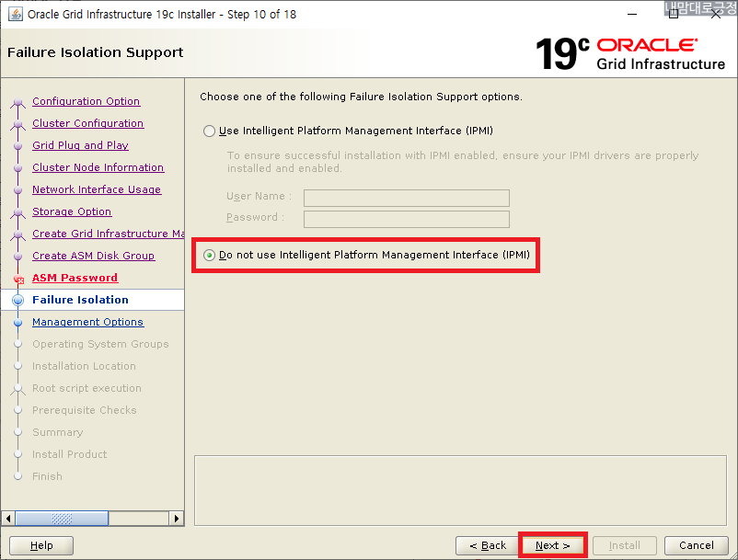Click the Storage Option step marker

click(17, 212)
